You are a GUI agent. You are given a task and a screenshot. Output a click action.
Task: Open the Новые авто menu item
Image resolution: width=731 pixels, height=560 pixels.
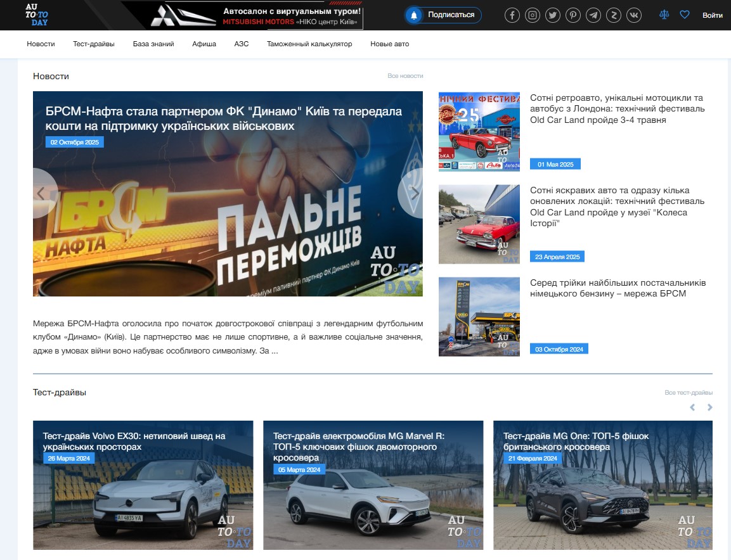click(x=390, y=44)
